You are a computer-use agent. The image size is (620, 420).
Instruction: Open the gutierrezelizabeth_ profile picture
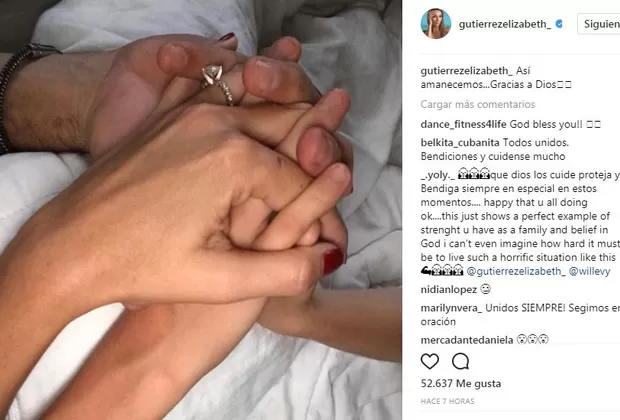coord(436,24)
